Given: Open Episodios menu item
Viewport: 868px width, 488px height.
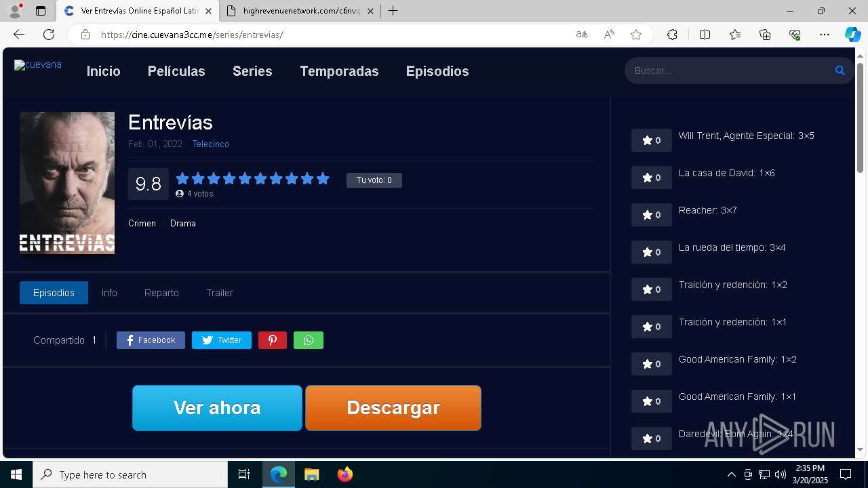Looking at the screenshot, I should pyautogui.click(x=437, y=71).
